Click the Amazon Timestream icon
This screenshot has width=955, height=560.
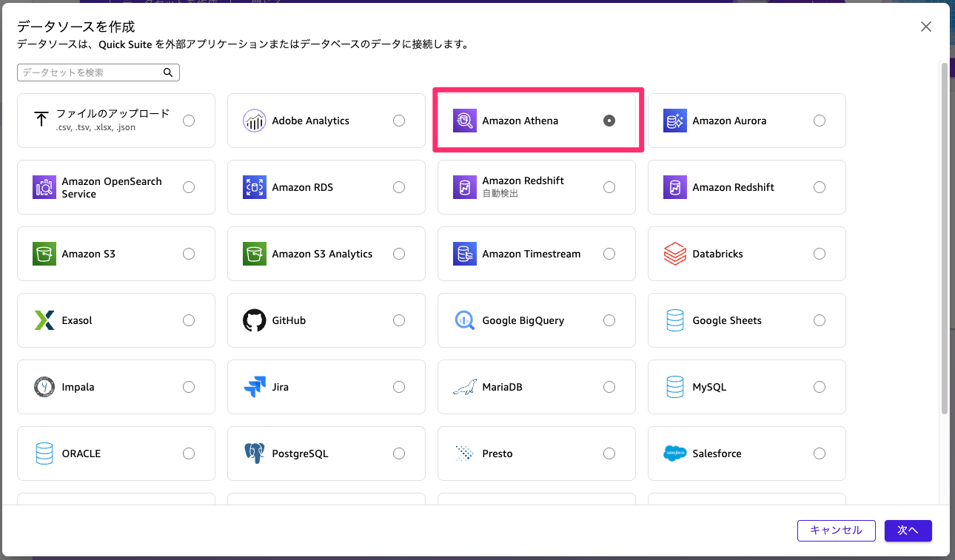tap(464, 254)
